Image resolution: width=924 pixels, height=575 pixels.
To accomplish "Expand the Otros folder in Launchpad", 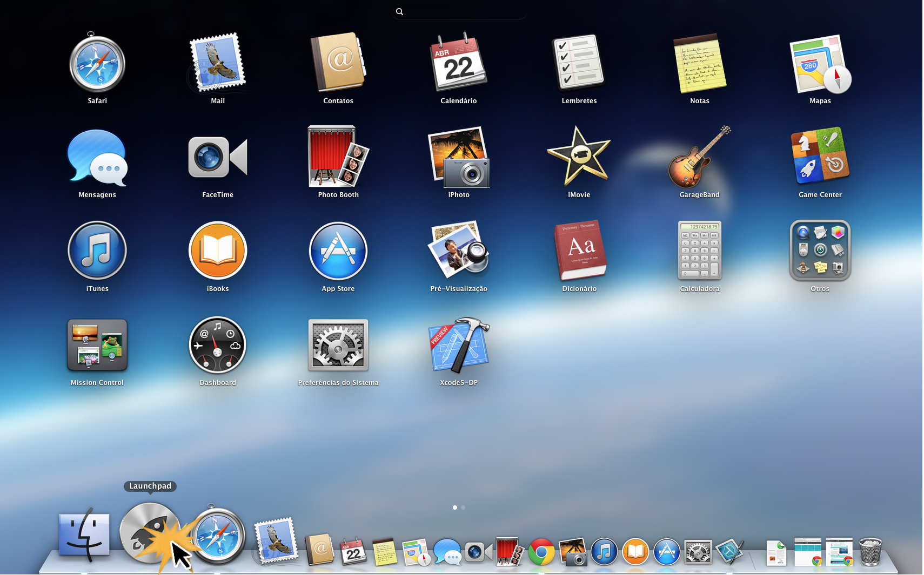I will pyautogui.click(x=820, y=251).
